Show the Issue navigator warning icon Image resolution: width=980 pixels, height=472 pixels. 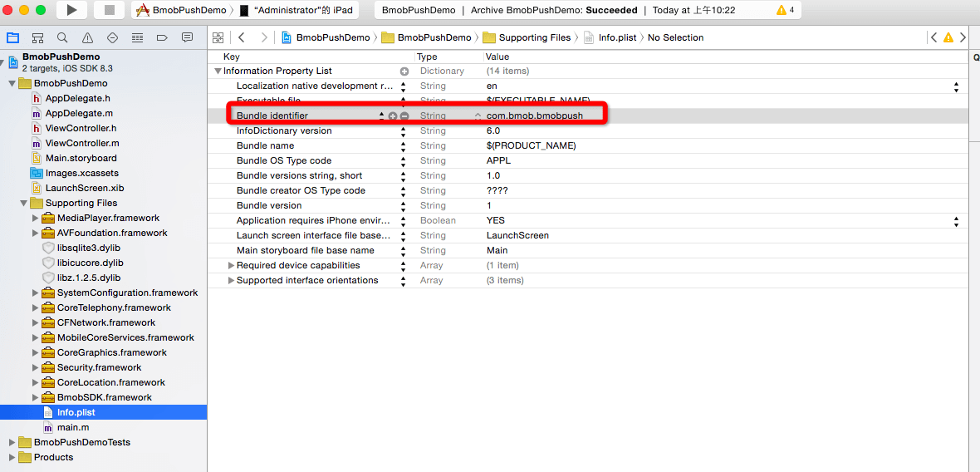87,37
